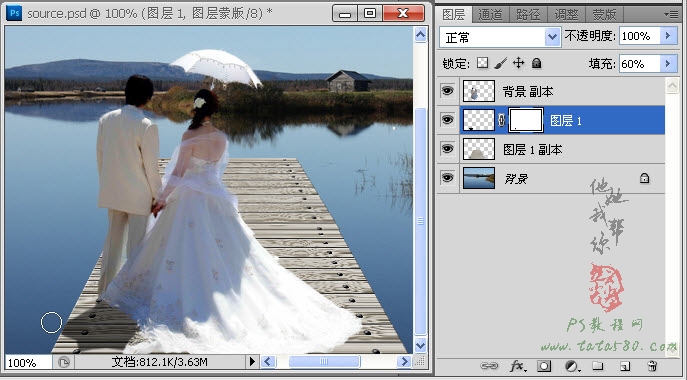This screenshot has width=687, height=380.
Task: Open the status bar document info arrow
Action: pyautogui.click(x=252, y=362)
